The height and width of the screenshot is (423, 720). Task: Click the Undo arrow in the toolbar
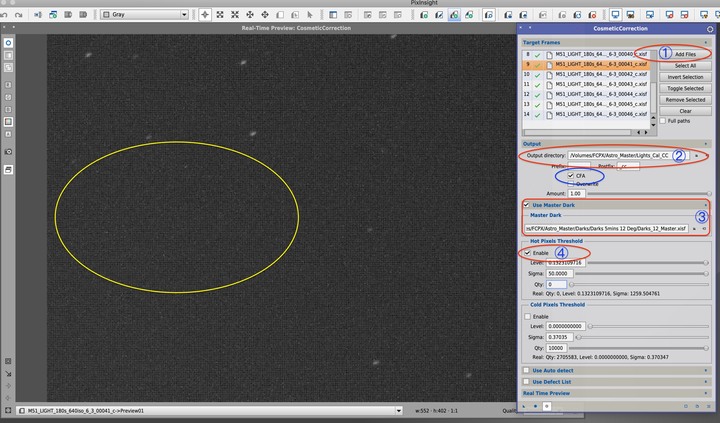coord(5,15)
